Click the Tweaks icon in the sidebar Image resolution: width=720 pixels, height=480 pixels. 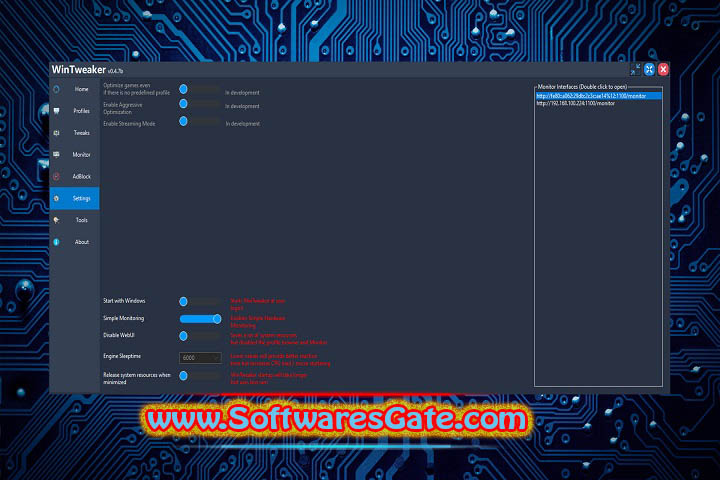[56, 133]
